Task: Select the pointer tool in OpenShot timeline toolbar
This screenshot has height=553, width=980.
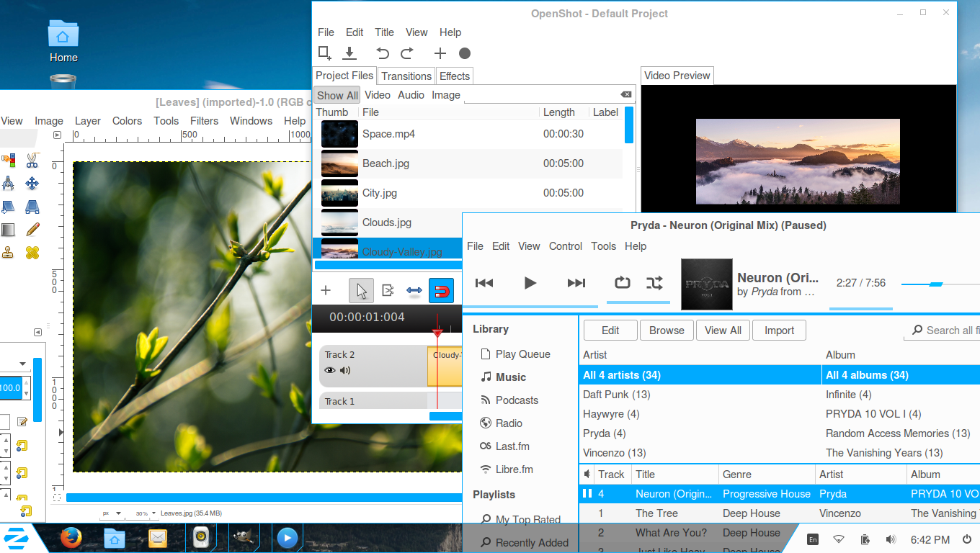Action: pos(362,290)
